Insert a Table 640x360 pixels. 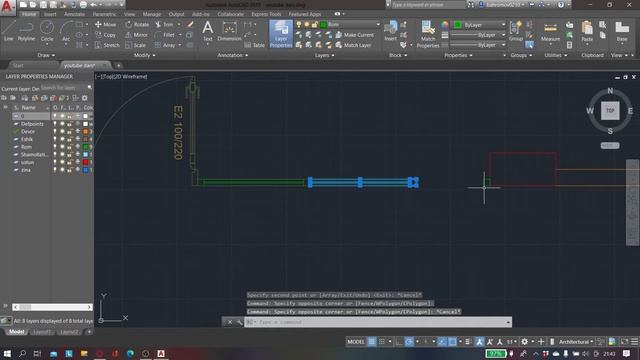pyautogui.click(x=255, y=45)
